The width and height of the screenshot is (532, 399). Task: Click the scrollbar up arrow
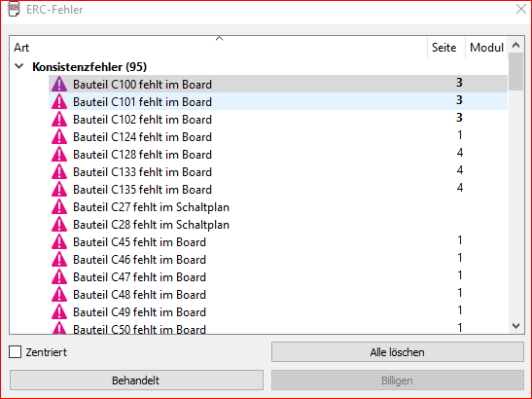[x=516, y=45]
